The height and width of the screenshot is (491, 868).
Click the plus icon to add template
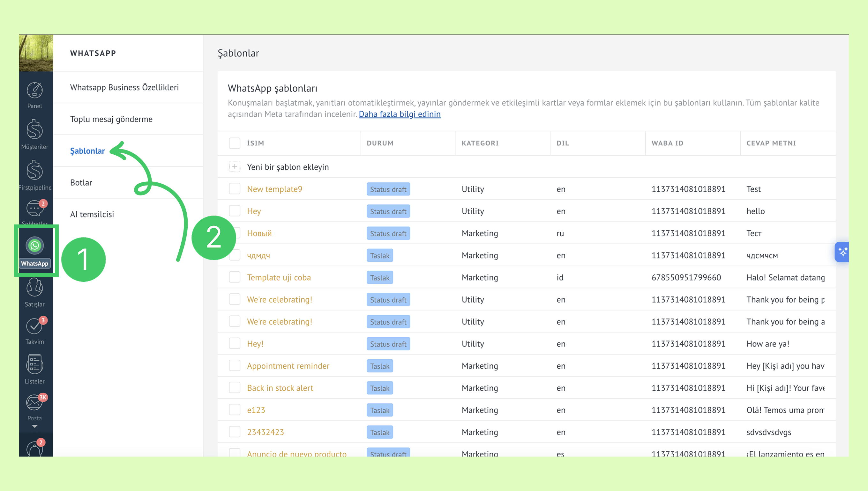(x=235, y=166)
